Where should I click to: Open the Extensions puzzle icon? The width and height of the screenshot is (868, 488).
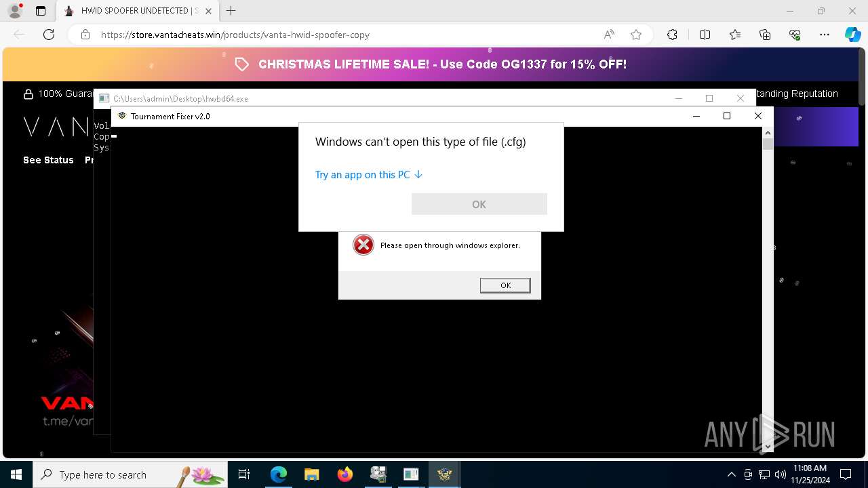[x=672, y=35]
